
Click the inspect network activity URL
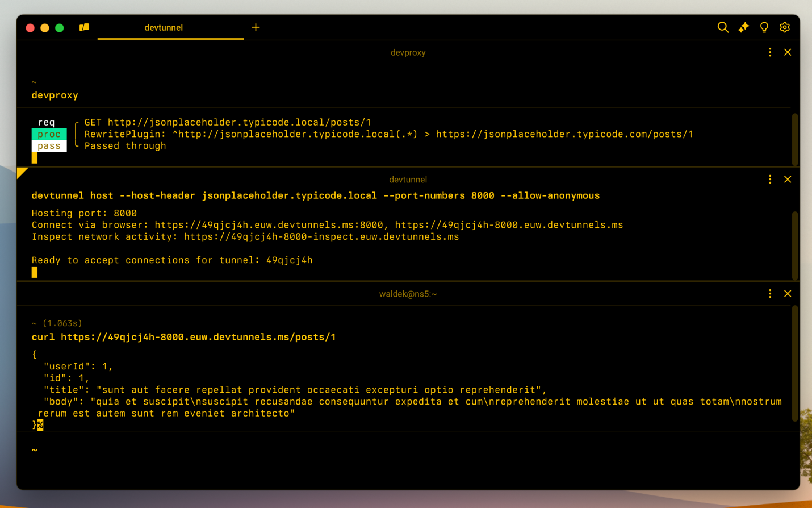[321, 236]
